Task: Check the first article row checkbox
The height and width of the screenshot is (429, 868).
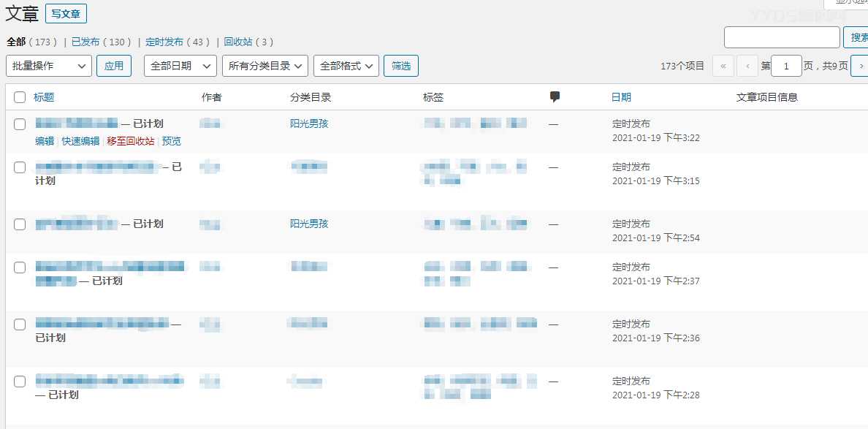Action: coord(20,124)
